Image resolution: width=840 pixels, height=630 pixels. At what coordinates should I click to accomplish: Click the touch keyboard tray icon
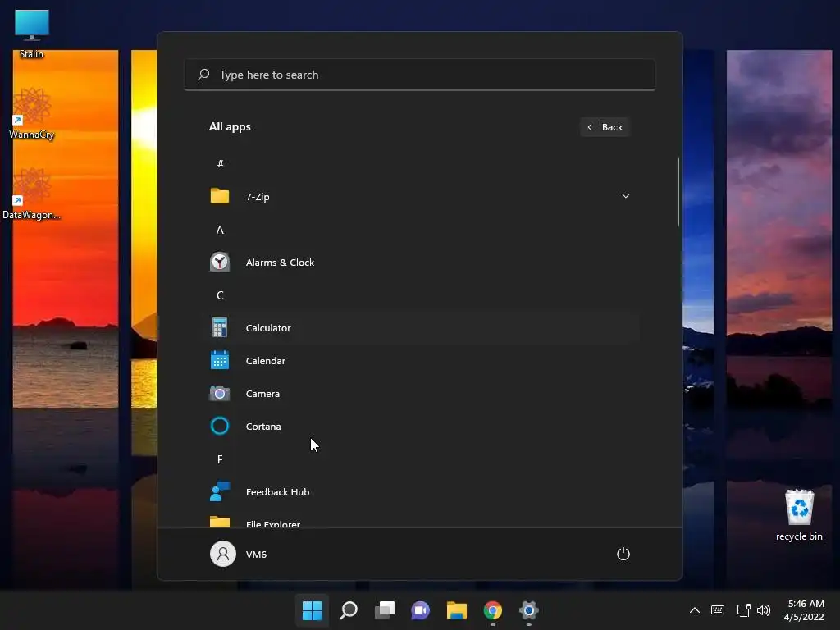[717, 609]
